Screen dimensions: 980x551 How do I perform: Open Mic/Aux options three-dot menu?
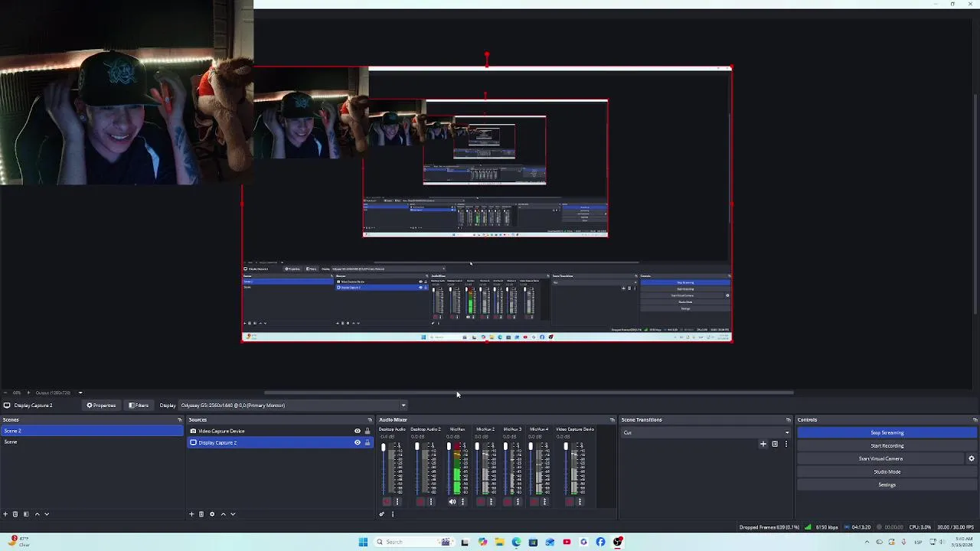point(462,502)
